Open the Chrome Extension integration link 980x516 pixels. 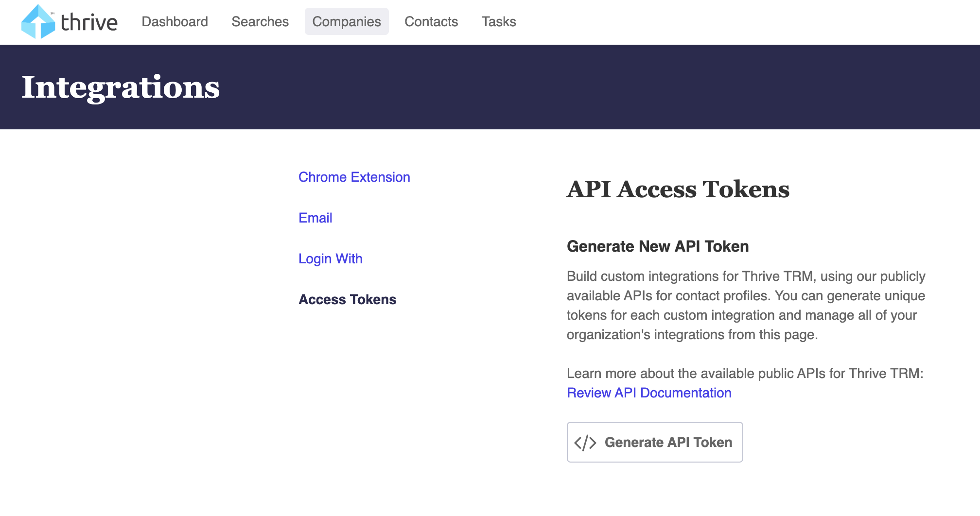point(354,177)
